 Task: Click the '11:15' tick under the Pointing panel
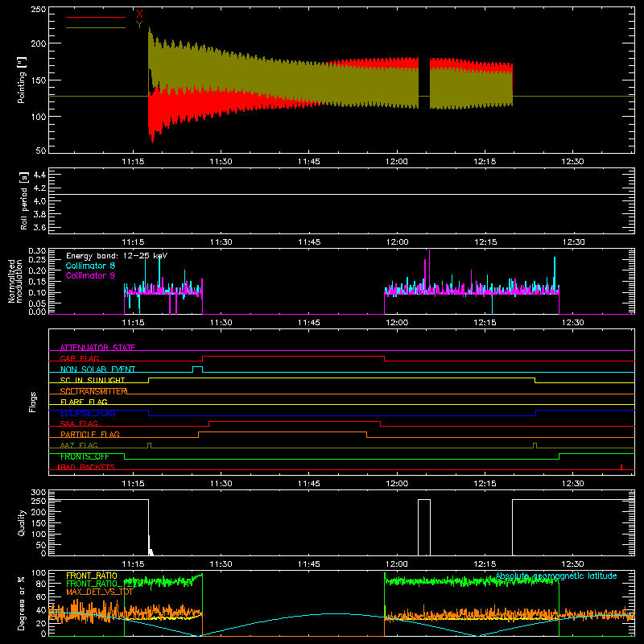[x=133, y=162]
